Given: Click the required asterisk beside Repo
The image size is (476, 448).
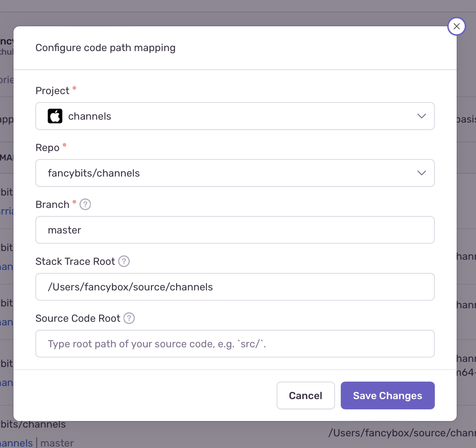Looking at the screenshot, I should pyautogui.click(x=65, y=144).
